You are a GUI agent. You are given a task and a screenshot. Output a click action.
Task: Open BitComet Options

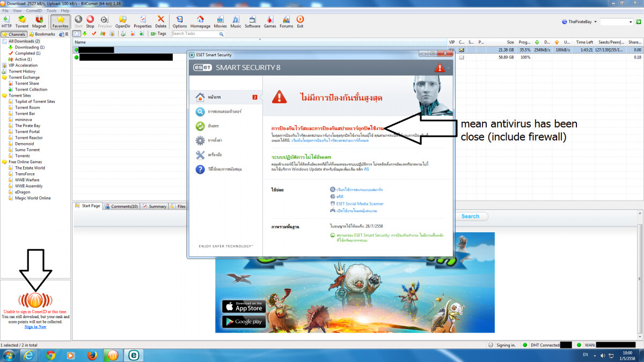tap(179, 21)
